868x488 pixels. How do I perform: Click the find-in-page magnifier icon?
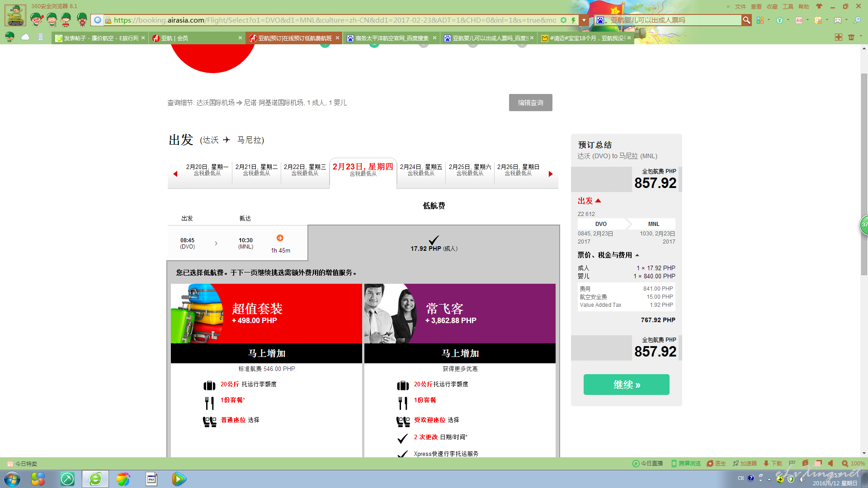[x=857, y=20]
